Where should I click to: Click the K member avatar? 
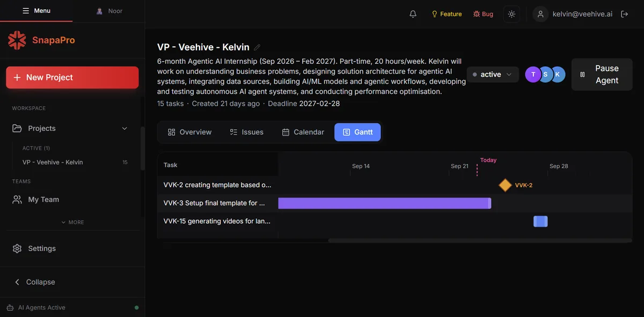558,75
